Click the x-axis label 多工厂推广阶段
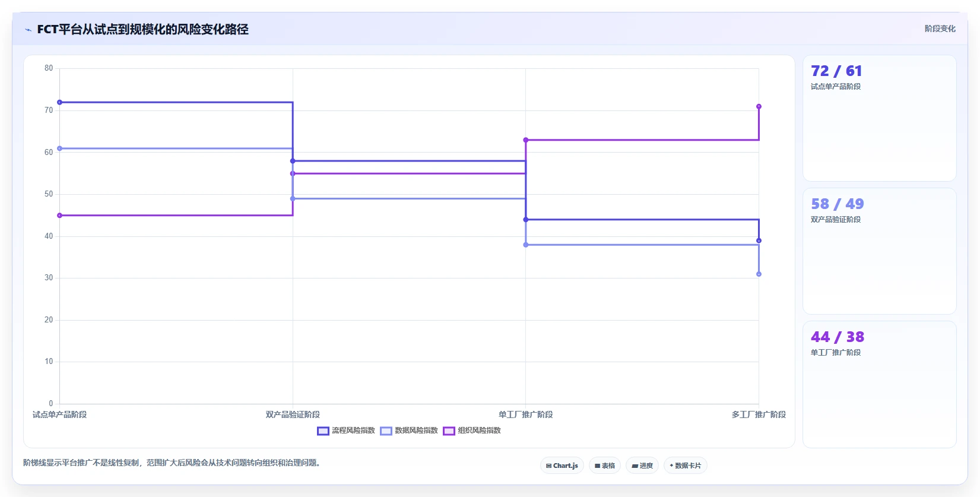Image resolution: width=980 pixels, height=497 pixels. click(x=759, y=414)
